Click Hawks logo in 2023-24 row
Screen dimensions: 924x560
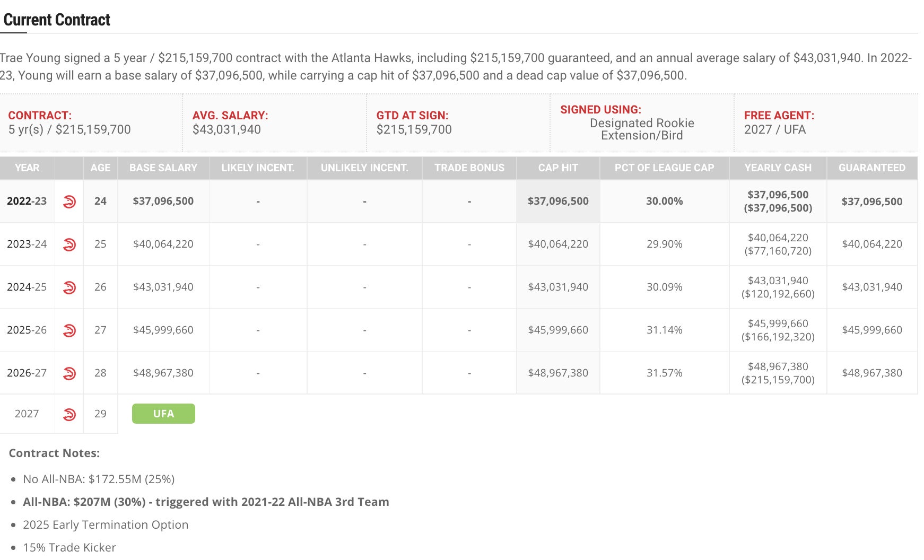pos(69,244)
